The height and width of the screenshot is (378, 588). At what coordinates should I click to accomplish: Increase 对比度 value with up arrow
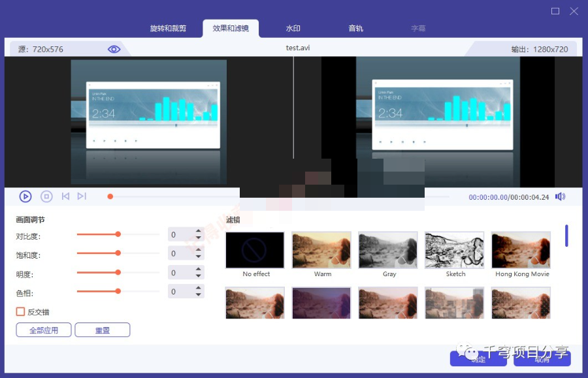(x=199, y=231)
